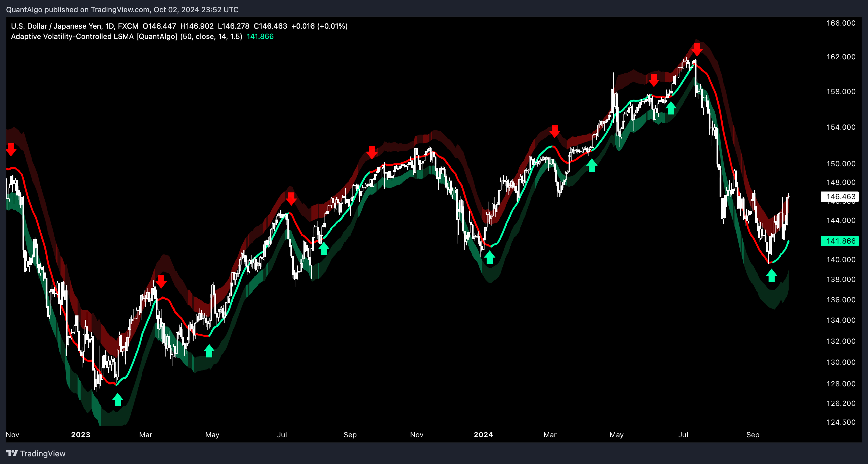Click the 150.000 price axis label
This screenshot has width=868, height=464.
(841, 163)
